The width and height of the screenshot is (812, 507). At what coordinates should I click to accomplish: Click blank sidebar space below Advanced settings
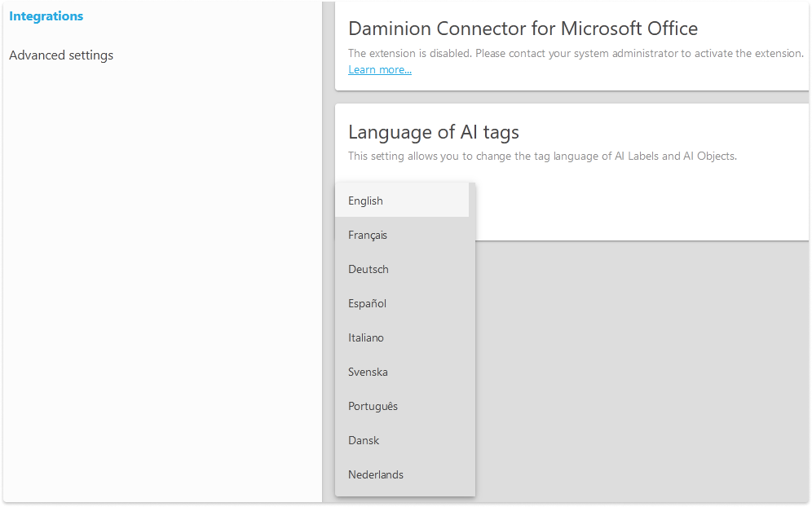pyautogui.click(x=163, y=285)
